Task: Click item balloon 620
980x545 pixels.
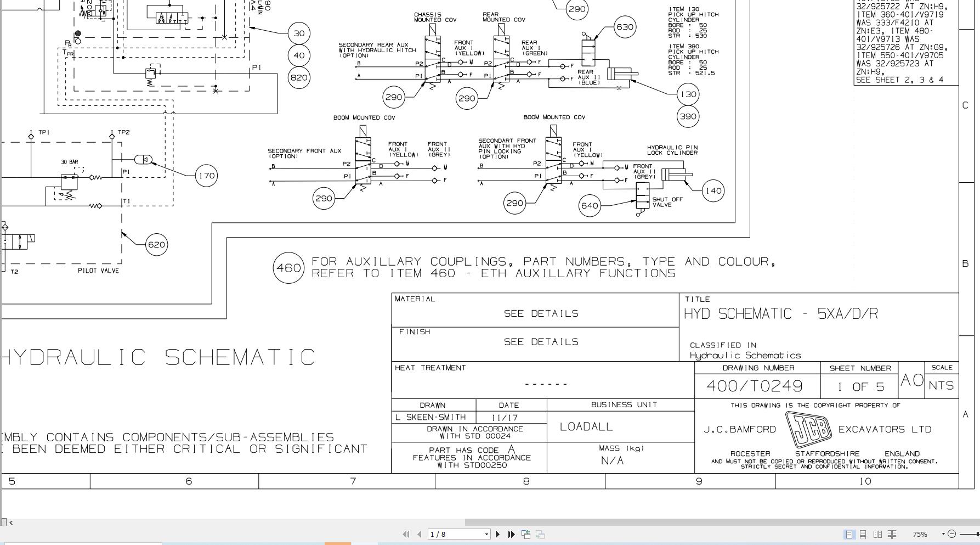Action: [156, 245]
